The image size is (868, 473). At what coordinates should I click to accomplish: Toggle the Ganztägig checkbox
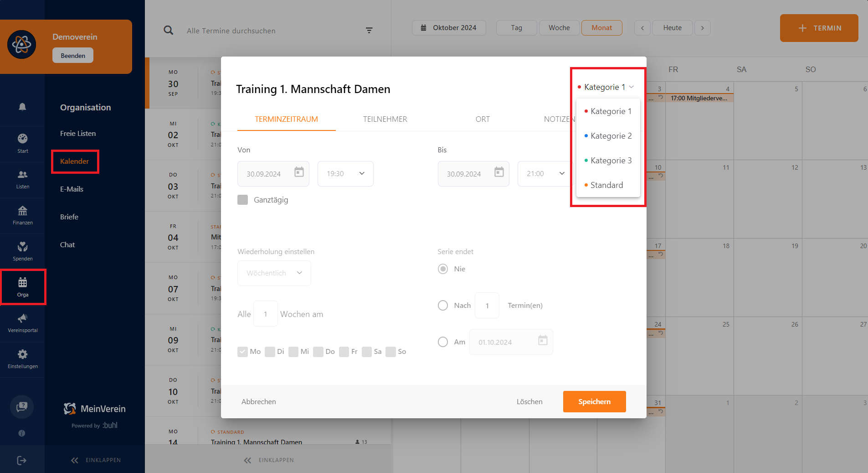pos(243,200)
